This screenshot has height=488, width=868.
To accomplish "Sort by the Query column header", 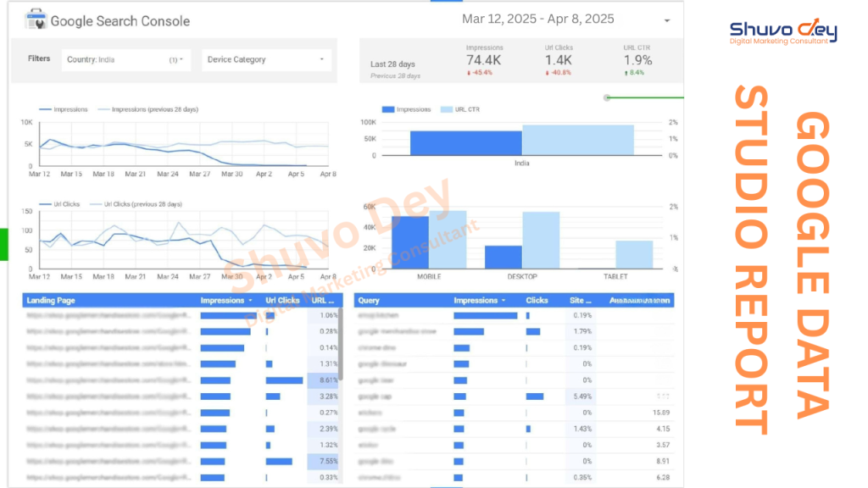I will pos(369,301).
